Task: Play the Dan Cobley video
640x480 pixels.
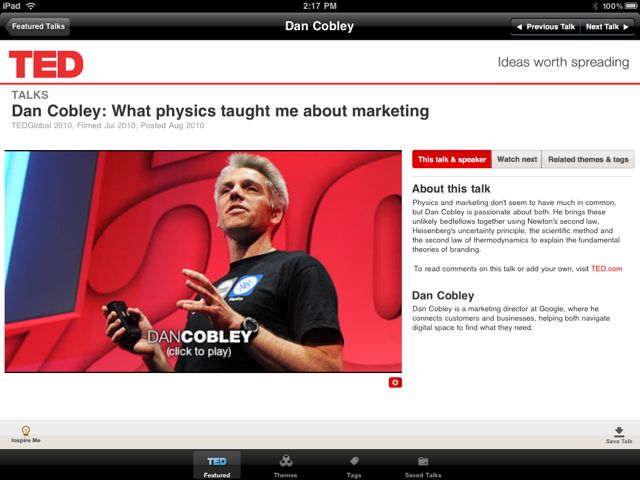Action: (x=203, y=261)
